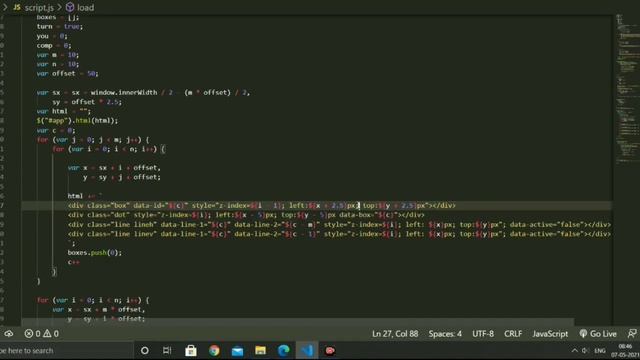Click the line 'var n = 10;'
This screenshot has width=640, height=360.
58,64
